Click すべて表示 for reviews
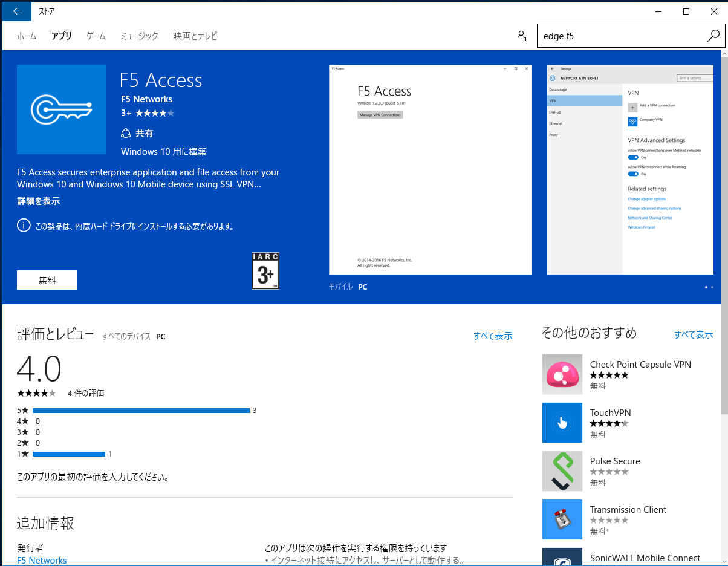The height and width of the screenshot is (566, 728). point(493,336)
